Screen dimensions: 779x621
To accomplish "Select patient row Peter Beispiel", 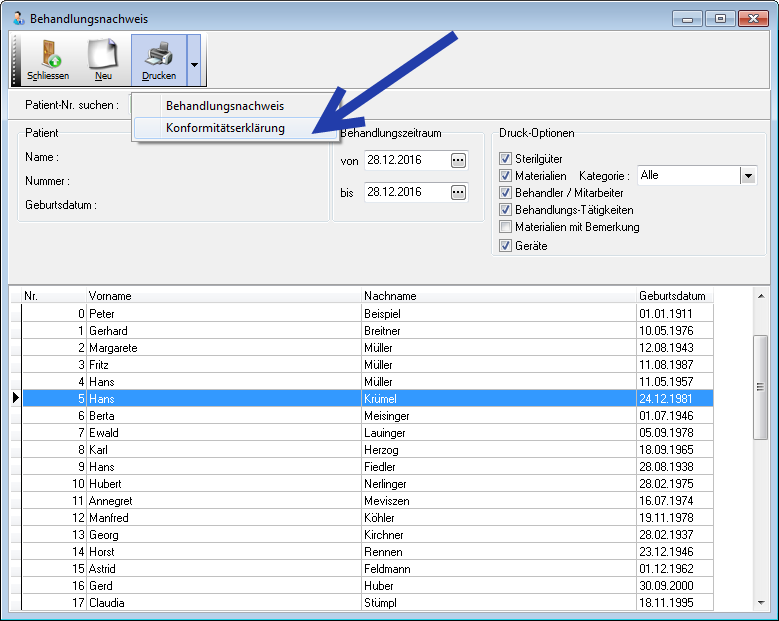I will (x=368, y=313).
